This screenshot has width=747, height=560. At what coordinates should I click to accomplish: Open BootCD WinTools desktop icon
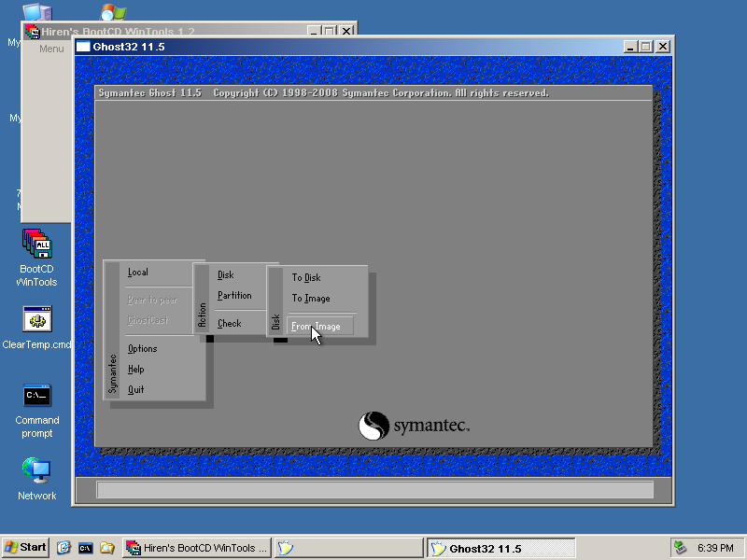[x=36, y=259]
